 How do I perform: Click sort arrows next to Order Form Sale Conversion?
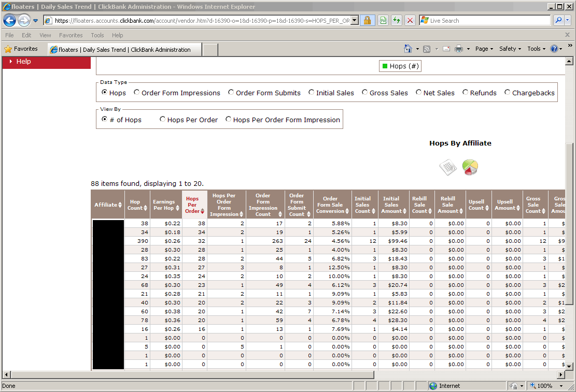click(x=347, y=211)
